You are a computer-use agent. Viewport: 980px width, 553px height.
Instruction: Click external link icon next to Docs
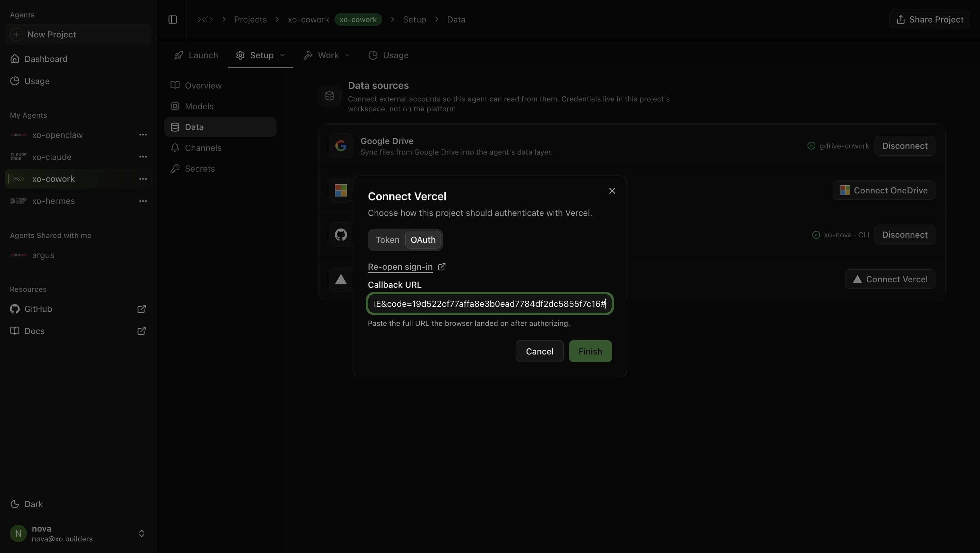(x=141, y=331)
